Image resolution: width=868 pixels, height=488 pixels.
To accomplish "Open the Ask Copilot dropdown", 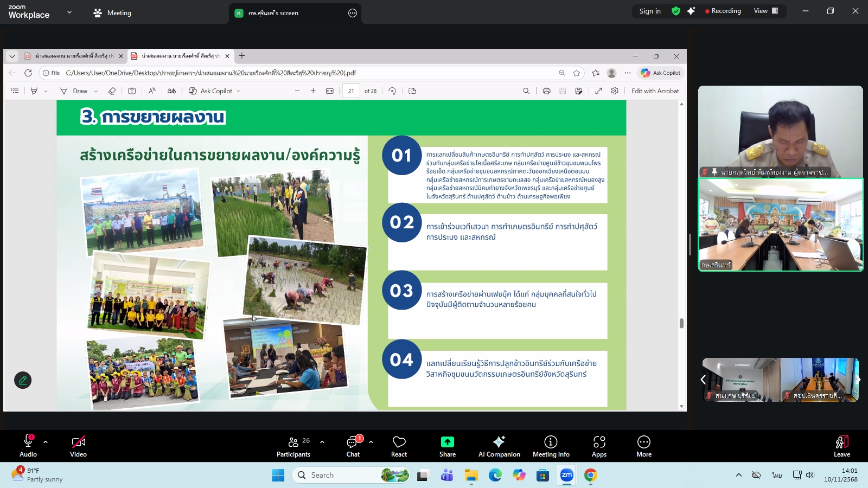I will (x=239, y=91).
